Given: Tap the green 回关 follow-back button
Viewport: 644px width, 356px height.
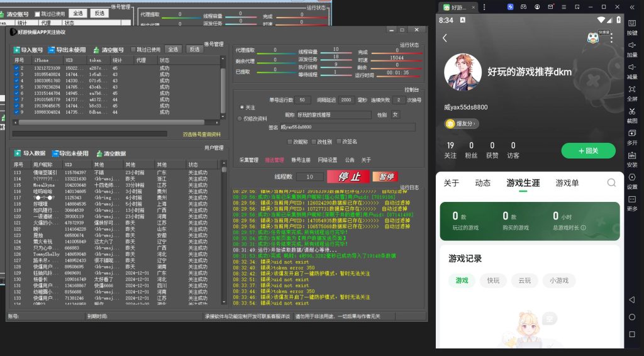Looking at the screenshot, I should pyautogui.click(x=588, y=150).
